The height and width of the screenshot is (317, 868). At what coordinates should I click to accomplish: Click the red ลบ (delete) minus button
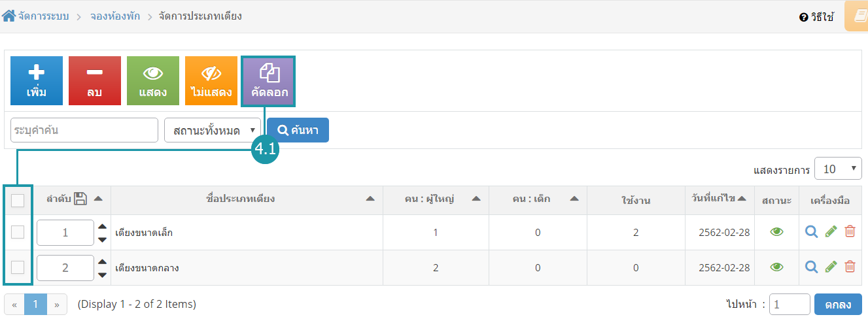click(x=95, y=80)
